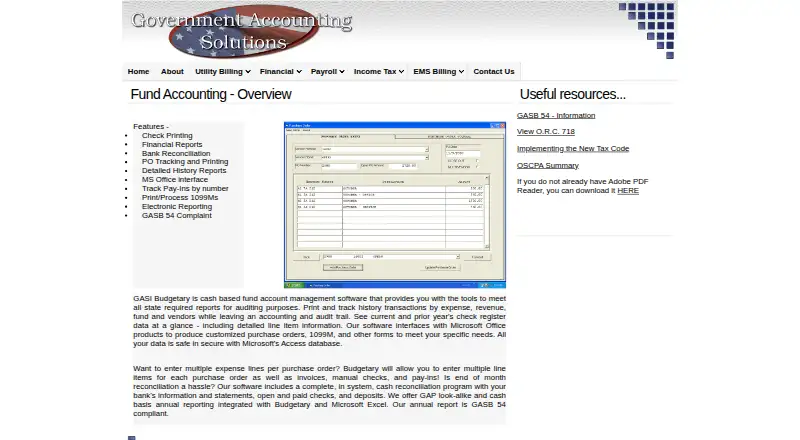Open the Home menu item
The width and height of the screenshot is (800, 440).
[138, 71]
